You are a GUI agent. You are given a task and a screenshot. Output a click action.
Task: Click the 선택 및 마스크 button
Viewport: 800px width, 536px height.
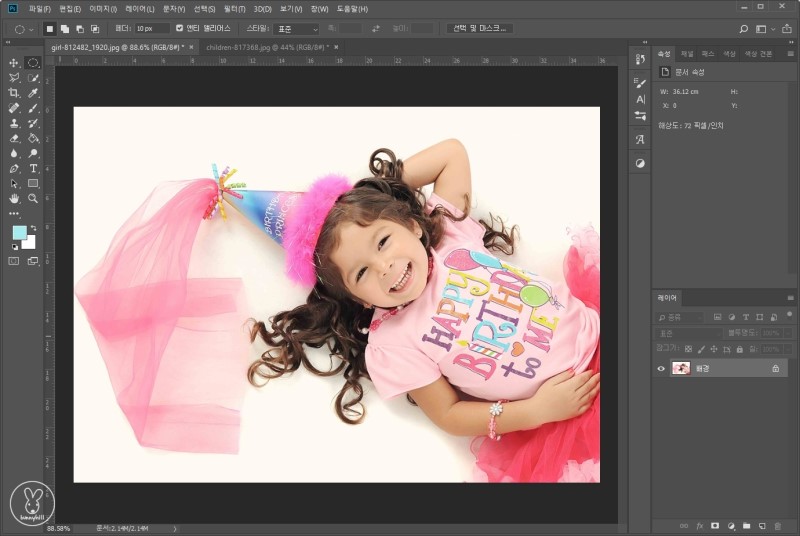pyautogui.click(x=480, y=28)
